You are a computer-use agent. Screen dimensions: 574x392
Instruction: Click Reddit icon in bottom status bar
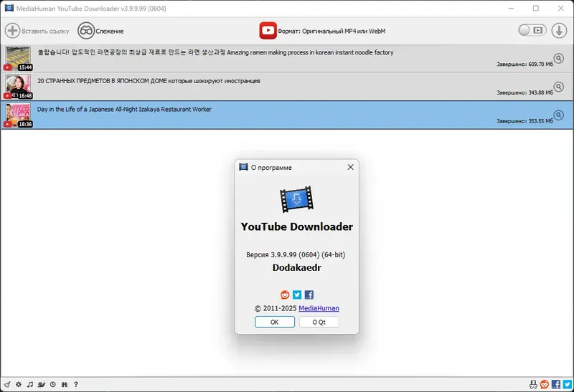pyautogui.click(x=545, y=384)
